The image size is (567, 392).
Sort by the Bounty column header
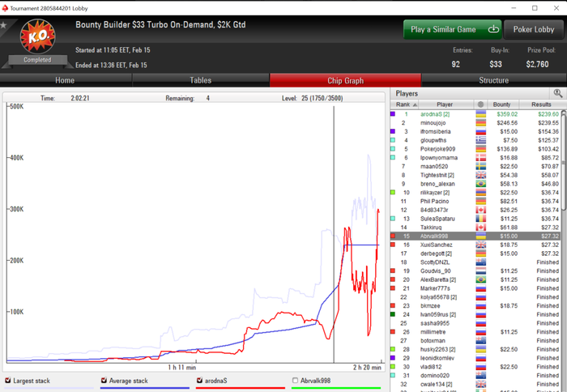click(x=501, y=104)
